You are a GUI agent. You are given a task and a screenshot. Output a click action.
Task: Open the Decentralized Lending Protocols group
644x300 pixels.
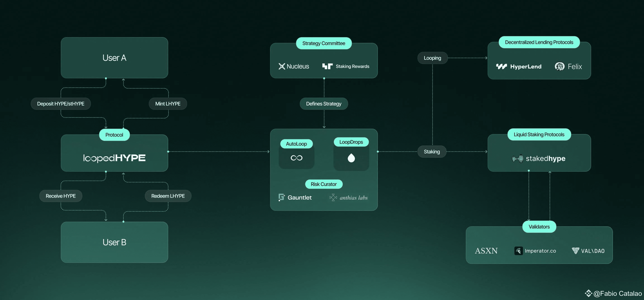tap(539, 42)
